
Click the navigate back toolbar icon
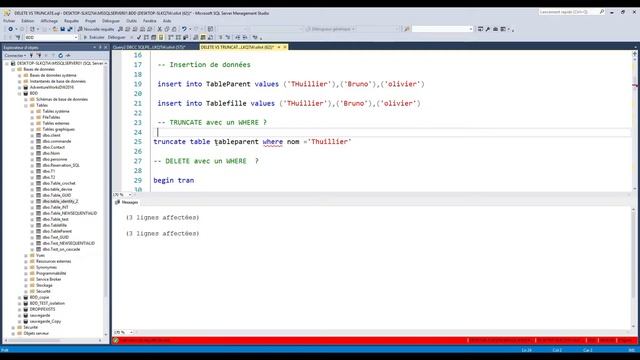[11, 29]
